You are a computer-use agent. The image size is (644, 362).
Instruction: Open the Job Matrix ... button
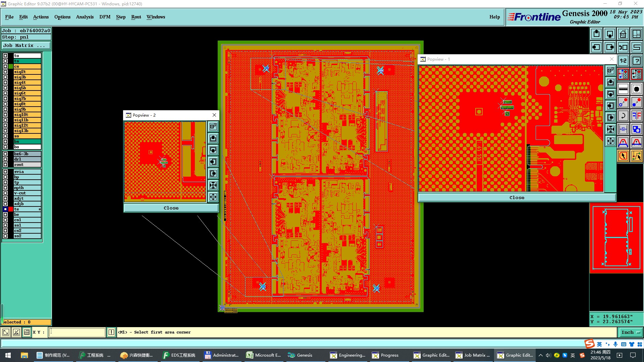pos(26,46)
